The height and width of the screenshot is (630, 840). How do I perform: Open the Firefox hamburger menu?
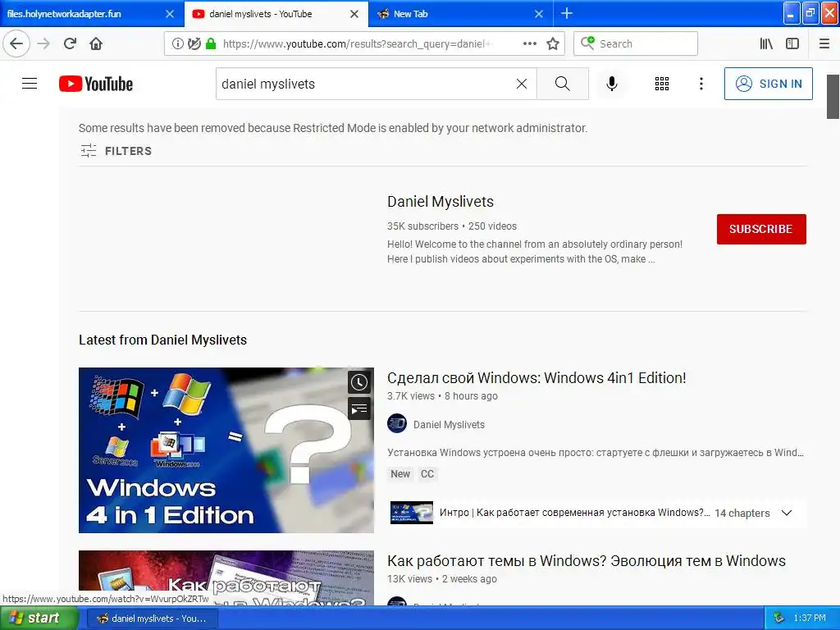click(824, 43)
